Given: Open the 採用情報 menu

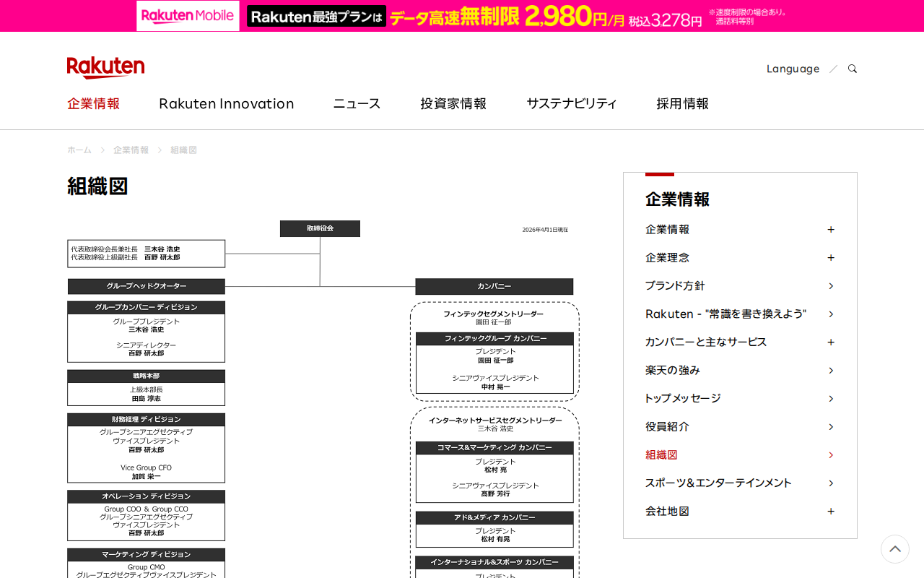Looking at the screenshot, I should (682, 103).
